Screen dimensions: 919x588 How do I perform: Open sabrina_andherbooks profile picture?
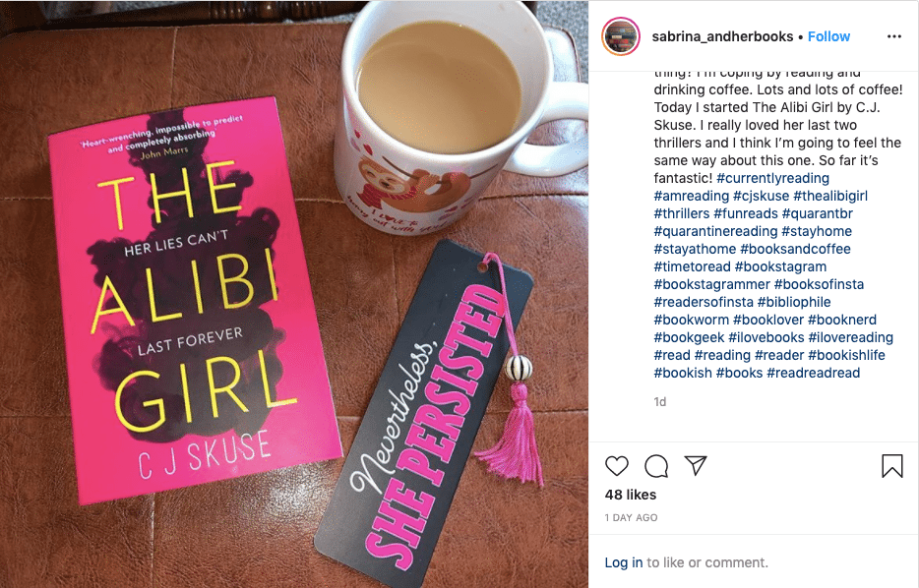(621, 36)
